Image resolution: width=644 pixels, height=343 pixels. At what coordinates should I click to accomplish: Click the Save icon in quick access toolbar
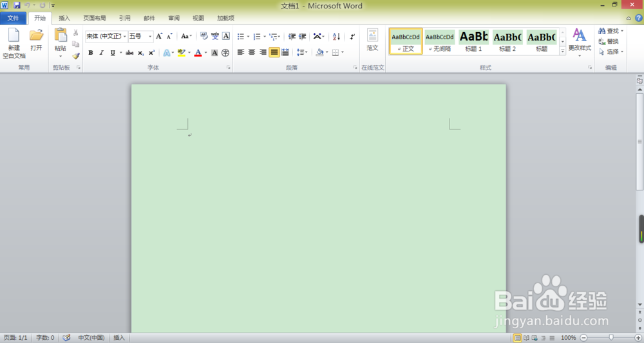click(x=17, y=5)
